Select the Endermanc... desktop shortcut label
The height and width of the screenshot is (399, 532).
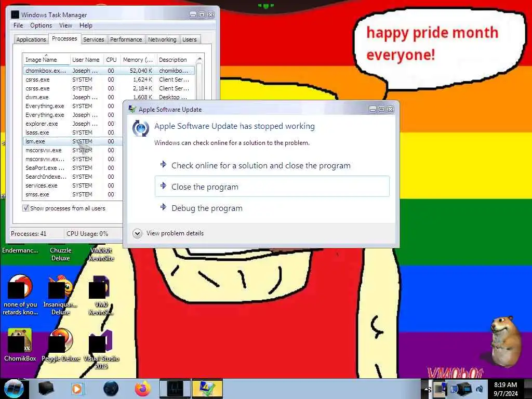pos(20,250)
